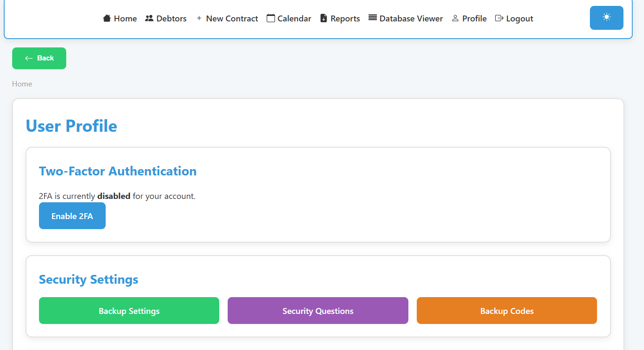Click the plus icon beside New Contract
The height and width of the screenshot is (350, 644).
(199, 18)
